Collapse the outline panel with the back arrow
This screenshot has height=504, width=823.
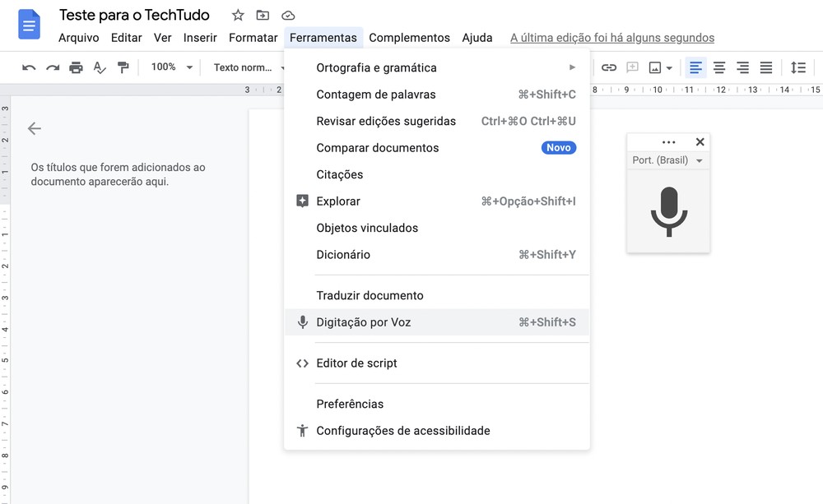pyautogui.click(x=33, y=128)
